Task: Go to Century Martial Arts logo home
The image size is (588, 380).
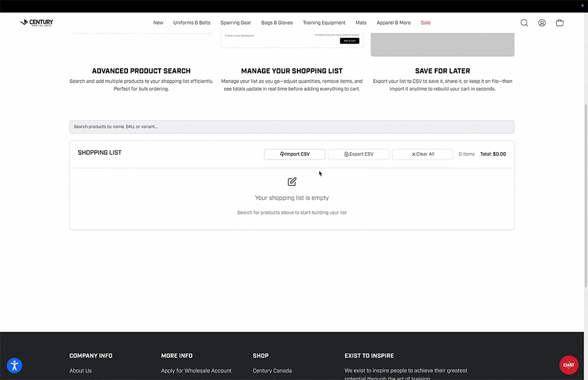Action: (37, 23)
